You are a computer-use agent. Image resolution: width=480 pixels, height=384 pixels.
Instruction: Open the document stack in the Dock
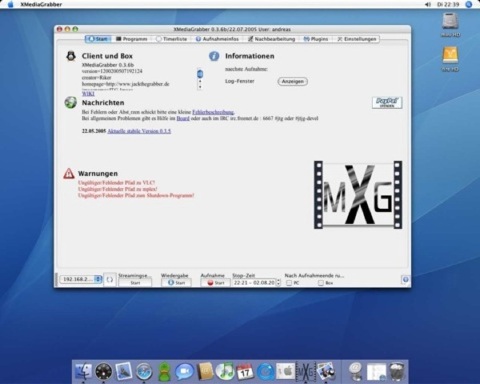[x=376, y=371]
